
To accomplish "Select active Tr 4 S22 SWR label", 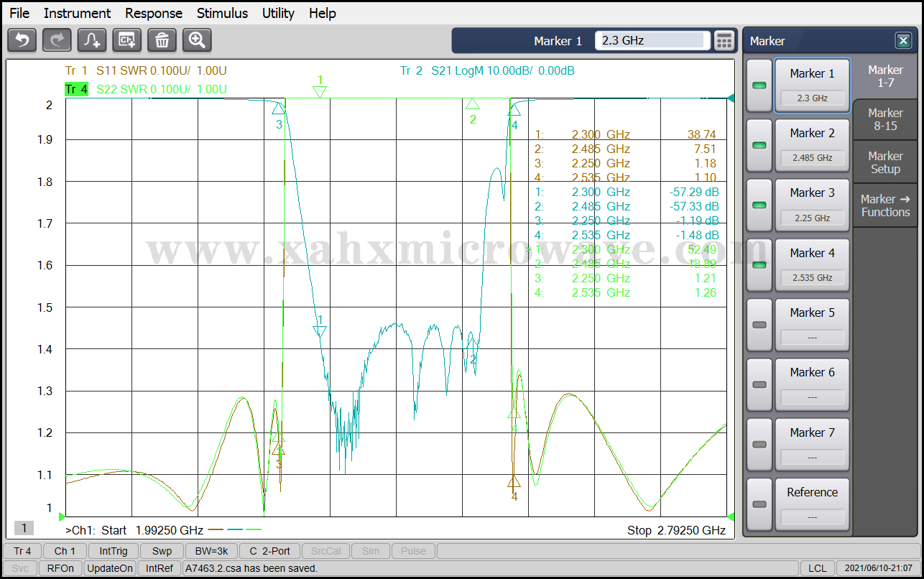I will click(146, 89).
